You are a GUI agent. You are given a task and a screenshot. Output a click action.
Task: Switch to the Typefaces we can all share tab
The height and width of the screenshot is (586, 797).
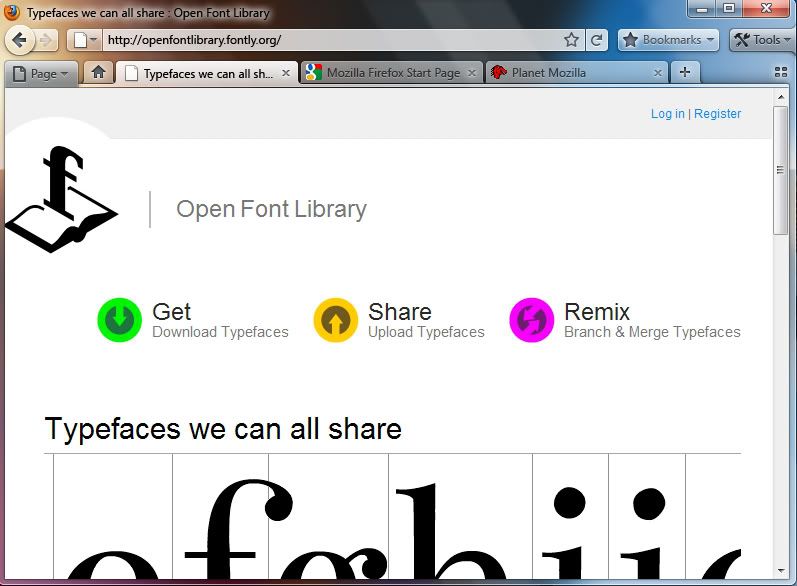coord(207,74)
